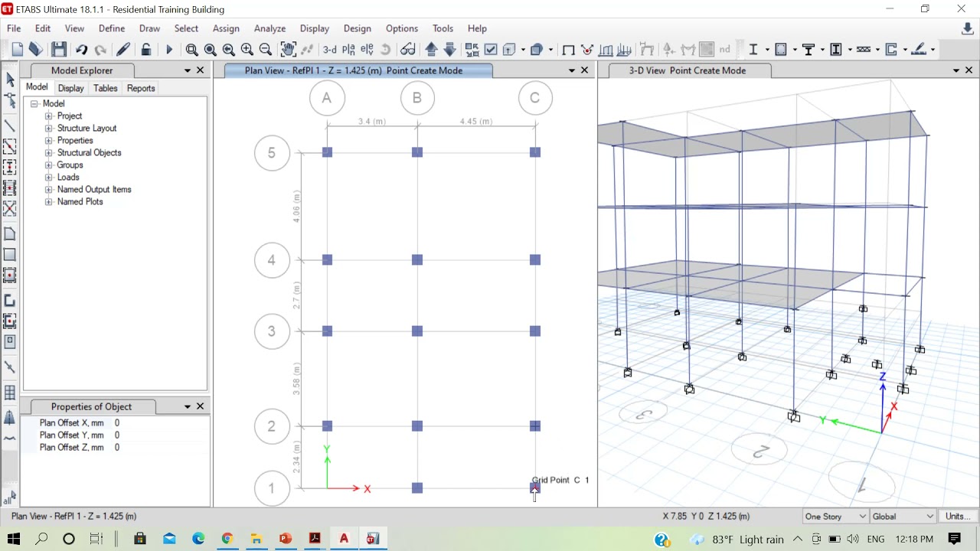The height and width of the screenshot is (551, 980).
Task: Collapse the Model root tree node
Action: click(34, 103)
